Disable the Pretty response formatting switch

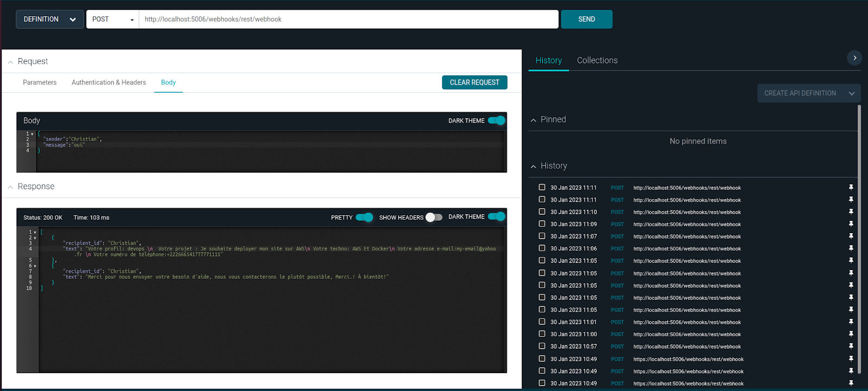click(364, 217)
